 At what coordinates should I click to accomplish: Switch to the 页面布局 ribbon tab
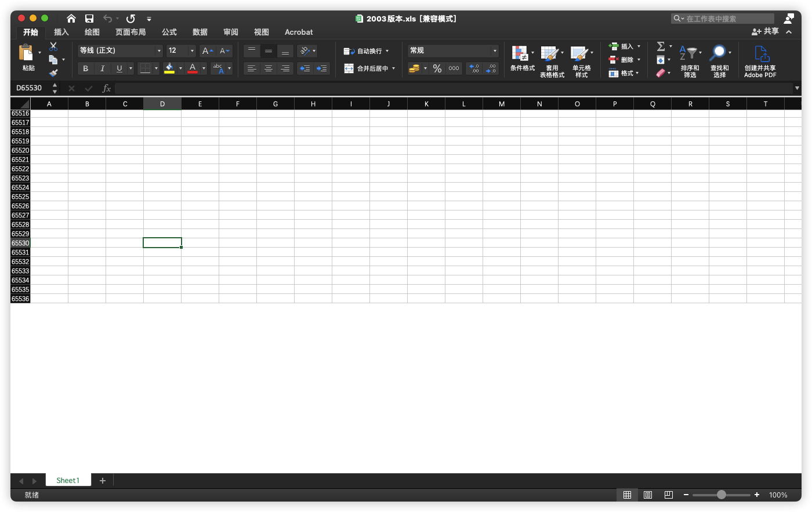point(130,32)
